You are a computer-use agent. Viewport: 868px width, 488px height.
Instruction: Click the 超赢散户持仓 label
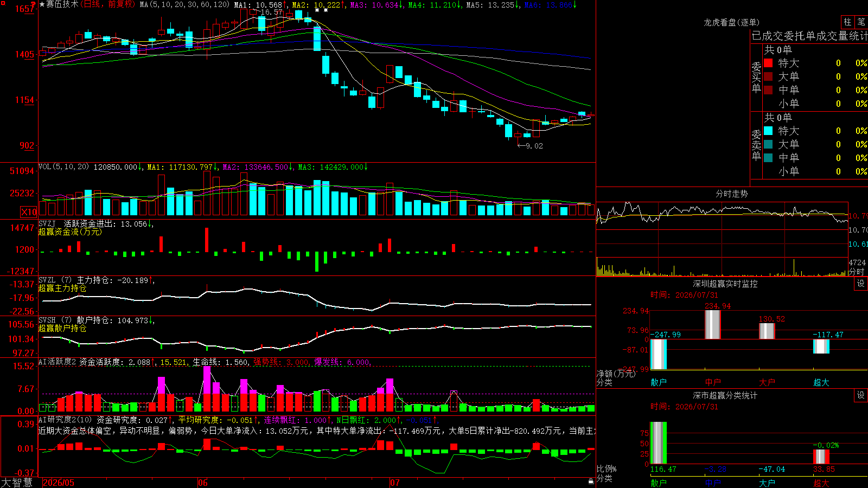[62, 328]
